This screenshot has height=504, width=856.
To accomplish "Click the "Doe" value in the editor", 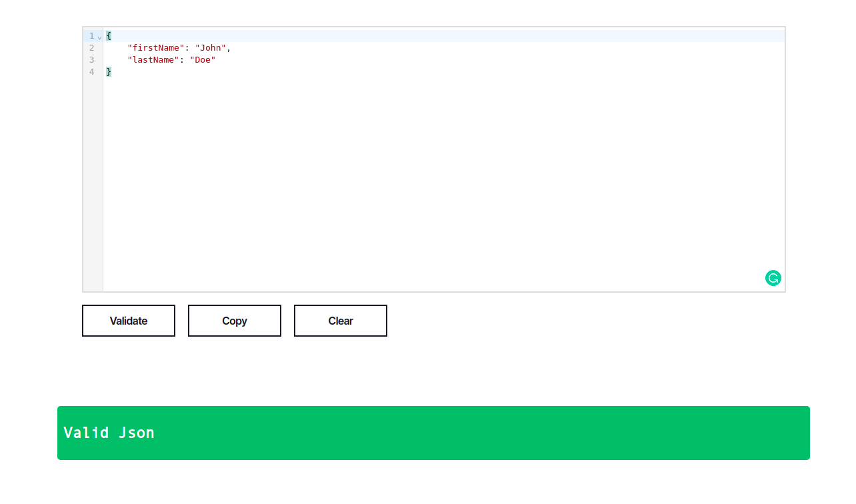I will click(203, 60).
